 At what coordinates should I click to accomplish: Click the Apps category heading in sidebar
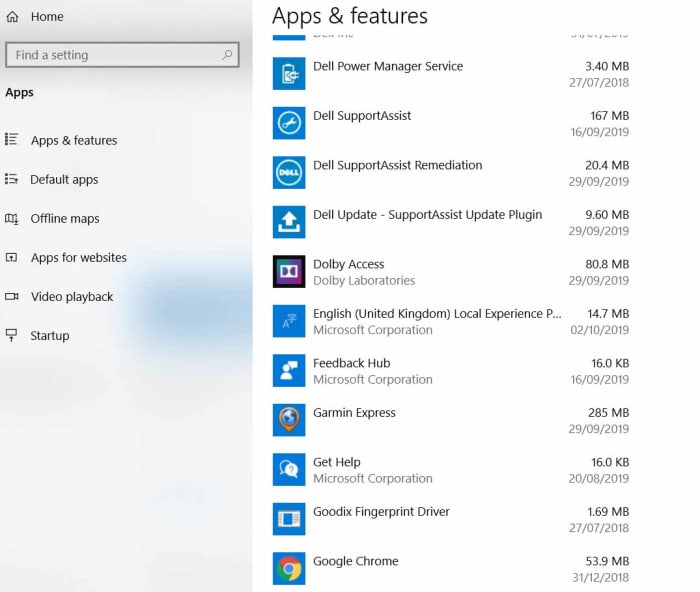[x=19, y=93]
